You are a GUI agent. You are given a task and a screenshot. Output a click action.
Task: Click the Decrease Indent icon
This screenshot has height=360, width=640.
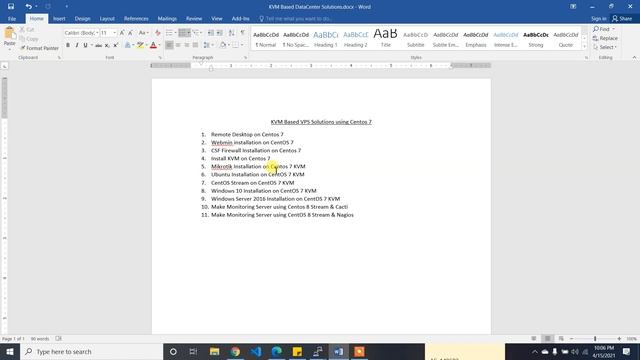(211, 33)
